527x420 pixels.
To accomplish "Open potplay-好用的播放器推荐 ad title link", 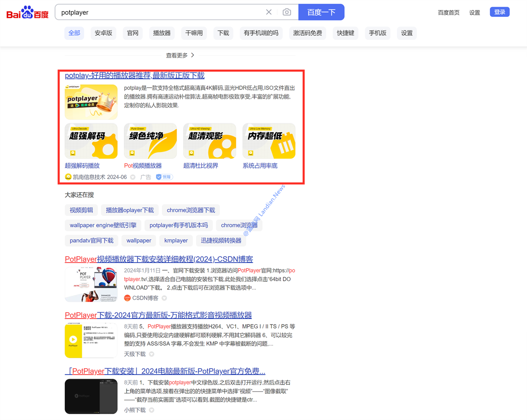I will 135,75.
